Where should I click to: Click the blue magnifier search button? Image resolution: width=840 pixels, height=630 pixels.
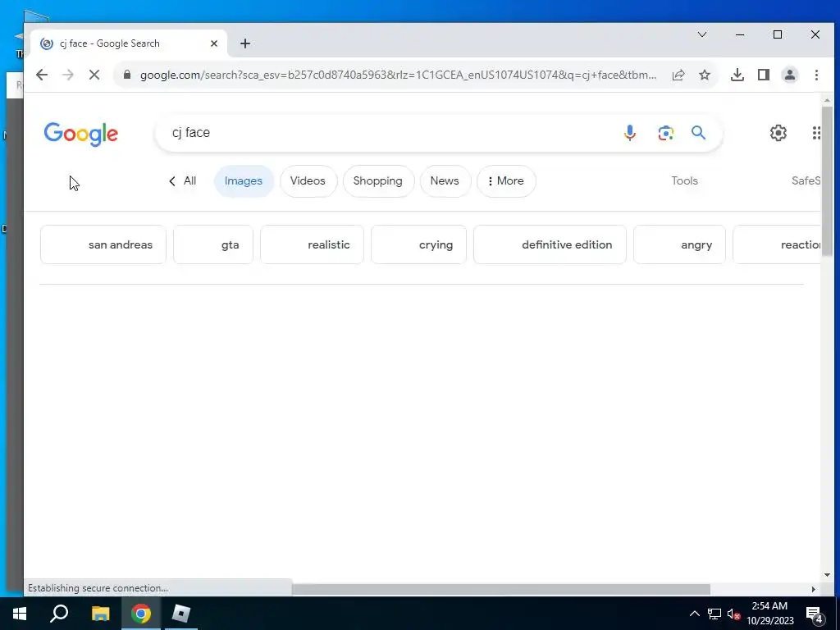tap(698, 132)
